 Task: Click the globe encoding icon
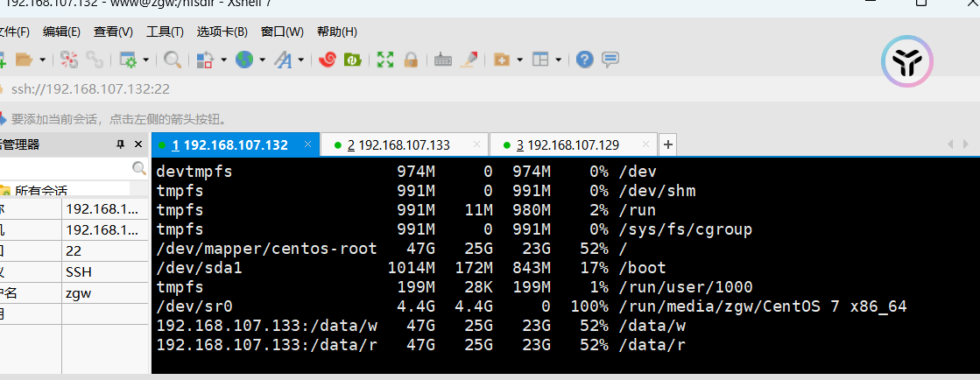[243, 60]
